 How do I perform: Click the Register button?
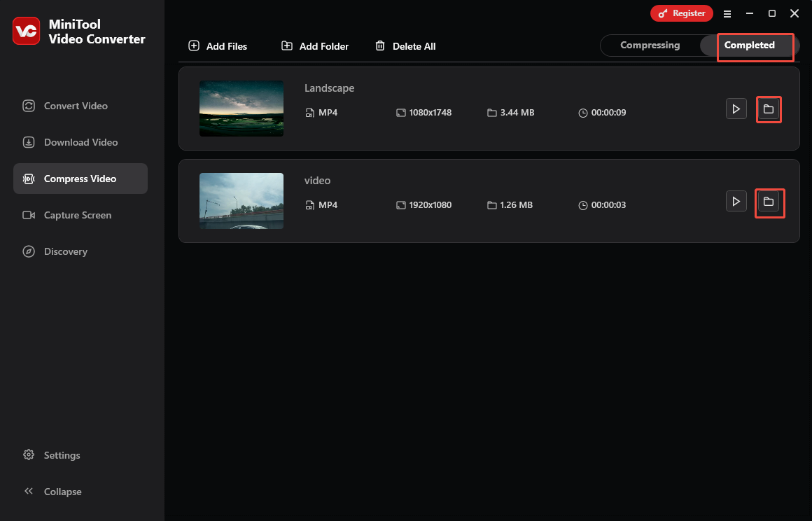tap(681, 13)
